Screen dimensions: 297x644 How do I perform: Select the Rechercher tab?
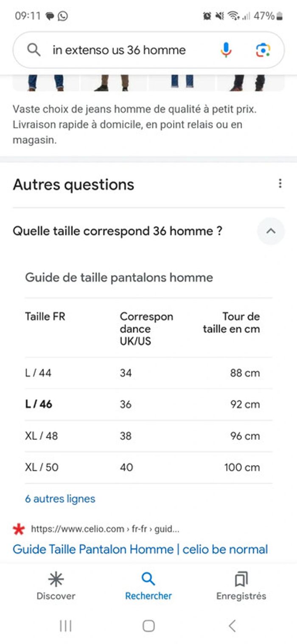(148, 586)
